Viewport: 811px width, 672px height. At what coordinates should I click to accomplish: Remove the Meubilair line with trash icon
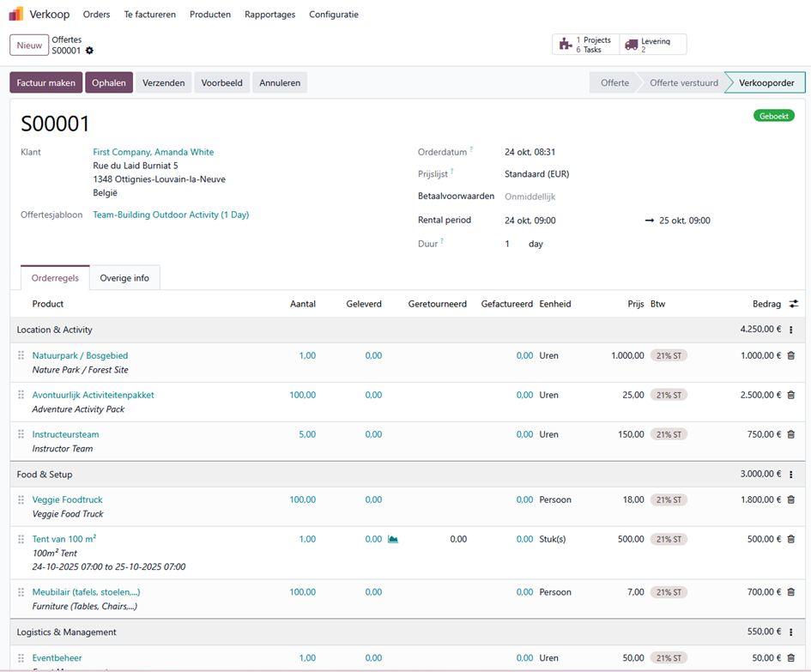pos(790,592)
